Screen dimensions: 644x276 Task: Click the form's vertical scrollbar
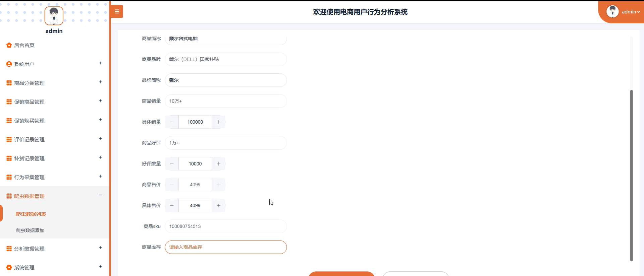click(x=631, y=175)
